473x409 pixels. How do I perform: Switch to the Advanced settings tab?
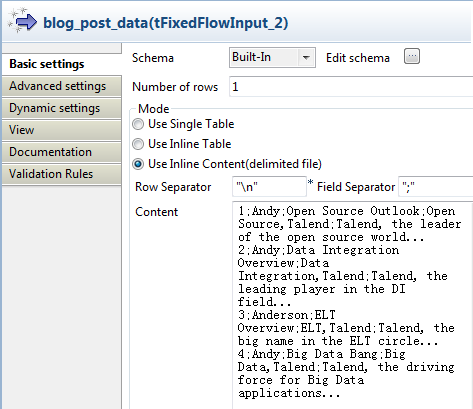click(62, 86)
